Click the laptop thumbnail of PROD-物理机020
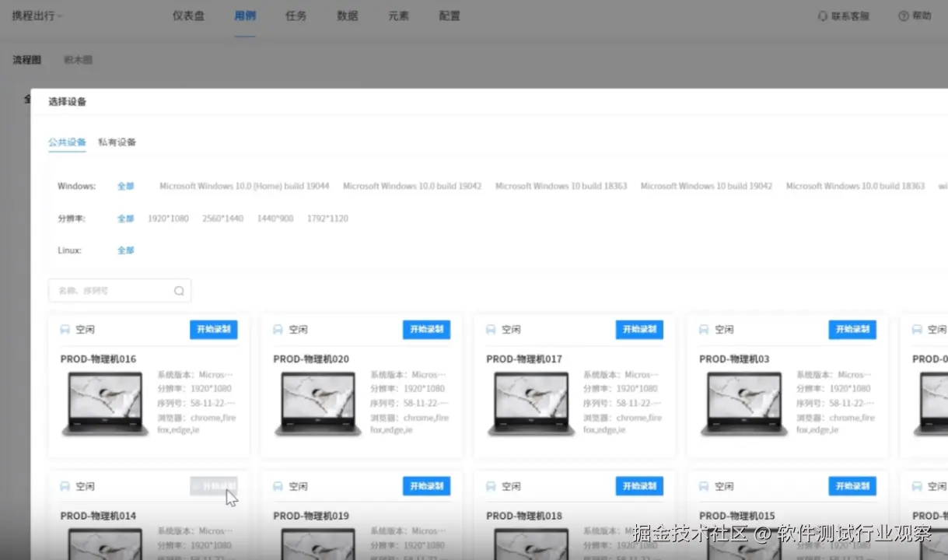The image size is (948, 560). tap(318, 404)
